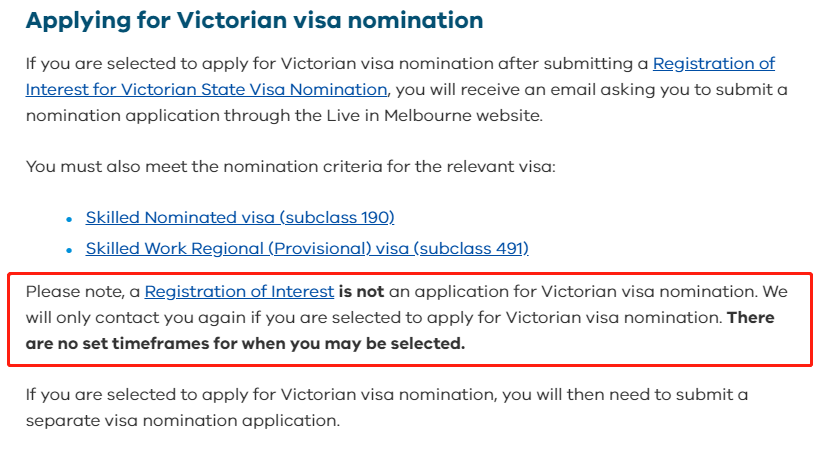Open Skilled Work Regional (Provisional) visa subclass 491 link
This screenshot has height=461, width=837.
307,249
